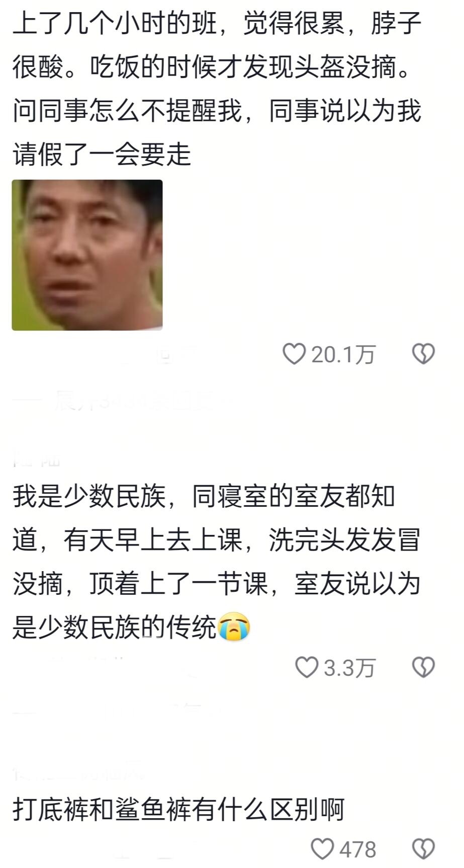
Task: Select the comment text about 头盔没摘
Action: [217, 89]
